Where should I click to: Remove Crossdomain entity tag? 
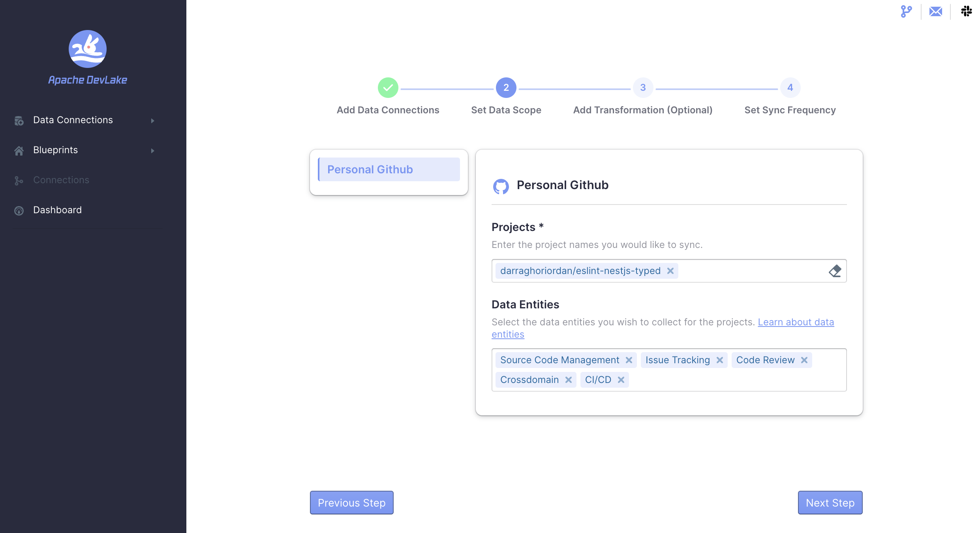(569, 380)
